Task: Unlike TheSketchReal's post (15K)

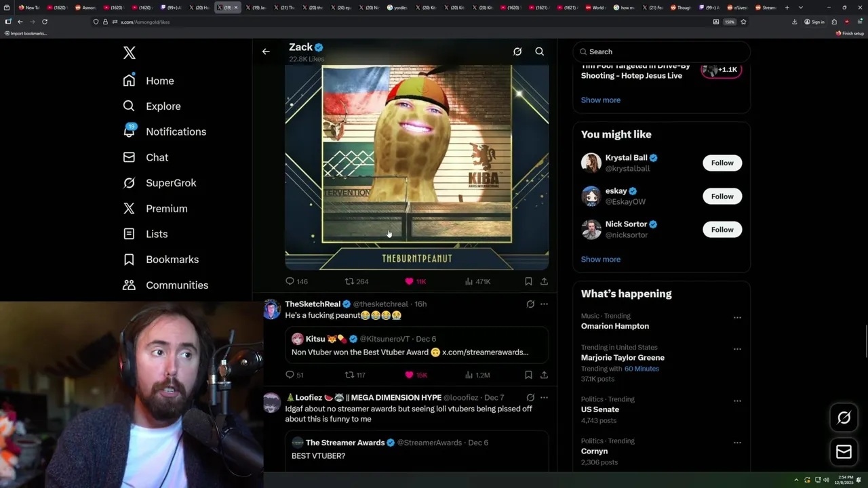Action: click(x=416, y=375)
